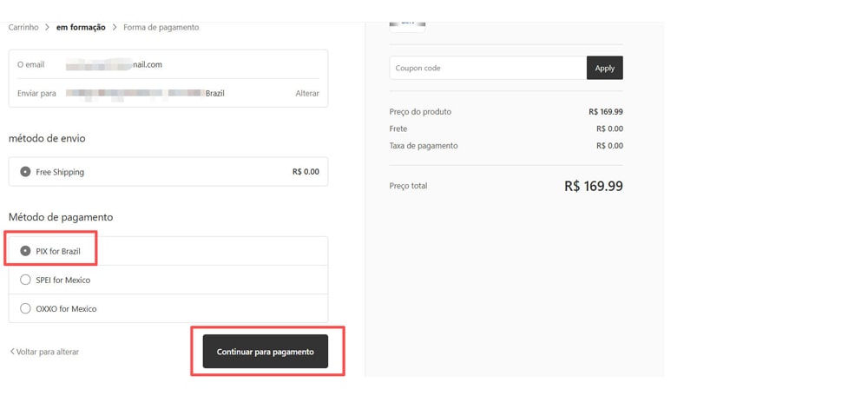Click the Alterar link for shipping address
This screenshot has height=396, width=868.
tap(306, 93)
